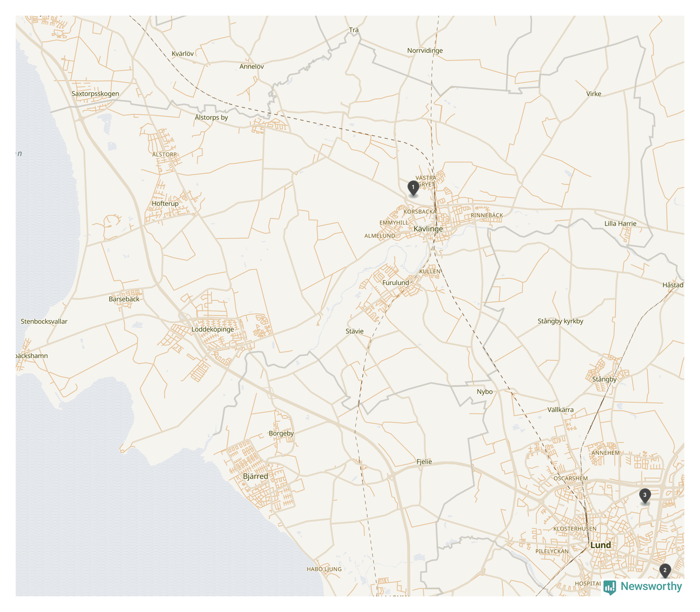This screenshot has height=612, width=700.
Task: Select the HABO LJUNG label
Action: click(324, 569)
